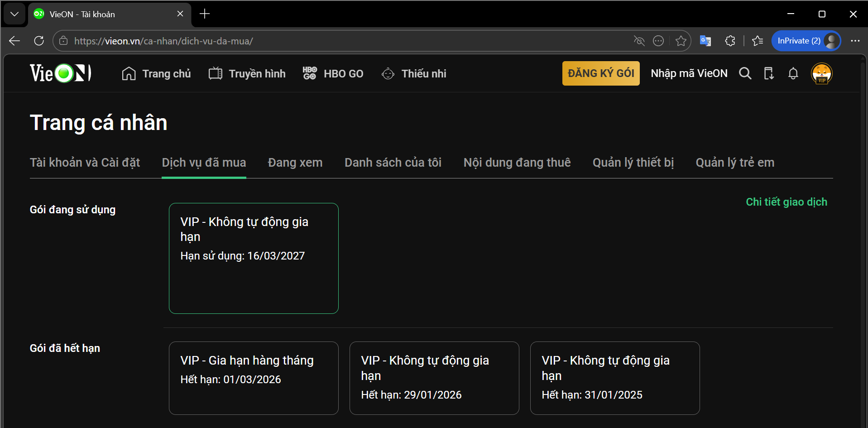Select the active VIP package expiring 16/03/2027
This screenshot has width=868, height=428.
pos(254,258)
